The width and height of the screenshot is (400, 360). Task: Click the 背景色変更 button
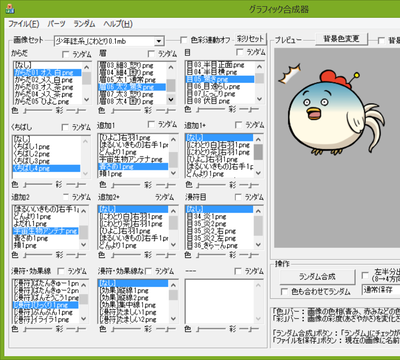pos(341,39)
